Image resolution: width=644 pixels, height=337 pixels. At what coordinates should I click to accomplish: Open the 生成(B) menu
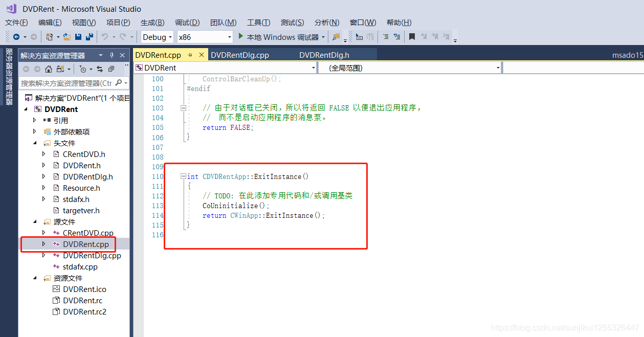pyautogui.click(x=152, y=23)
